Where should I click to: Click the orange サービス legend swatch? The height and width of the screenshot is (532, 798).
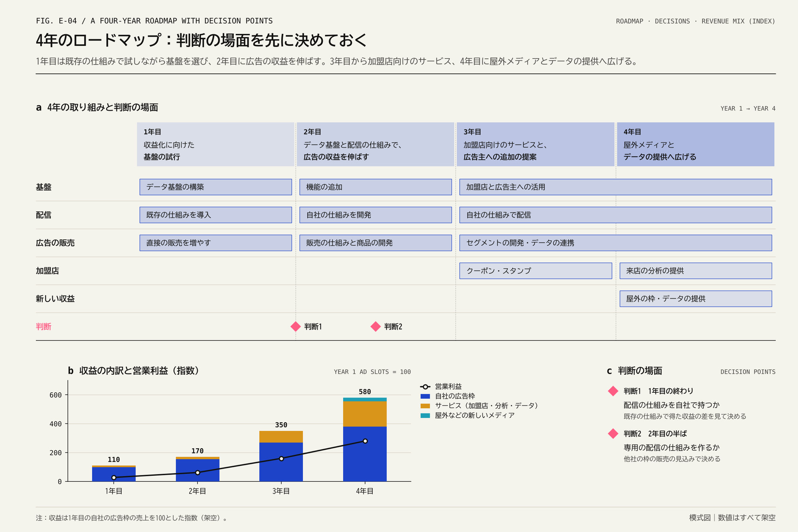pyautogui.click(x=425, y=406)
